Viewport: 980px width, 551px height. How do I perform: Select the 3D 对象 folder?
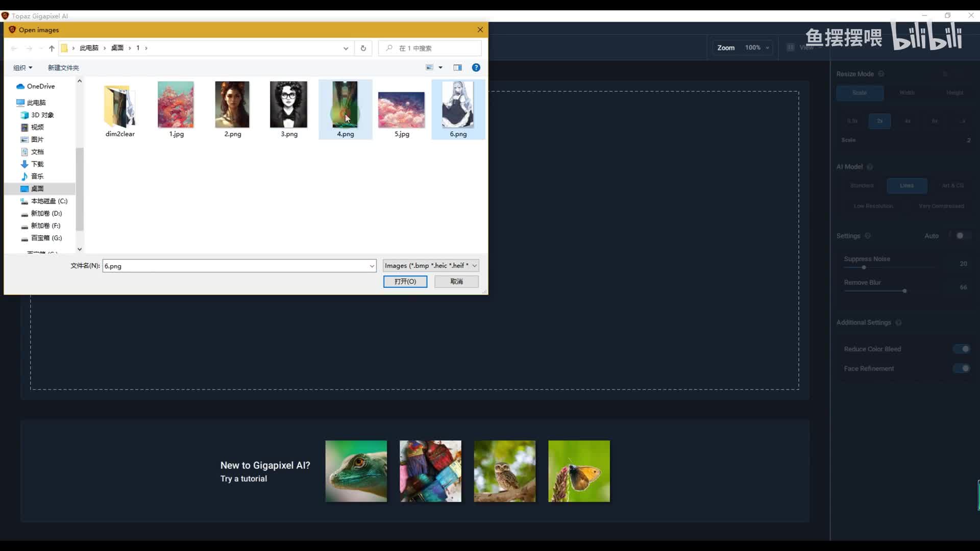pyautogui.click(x=42, y=115)
